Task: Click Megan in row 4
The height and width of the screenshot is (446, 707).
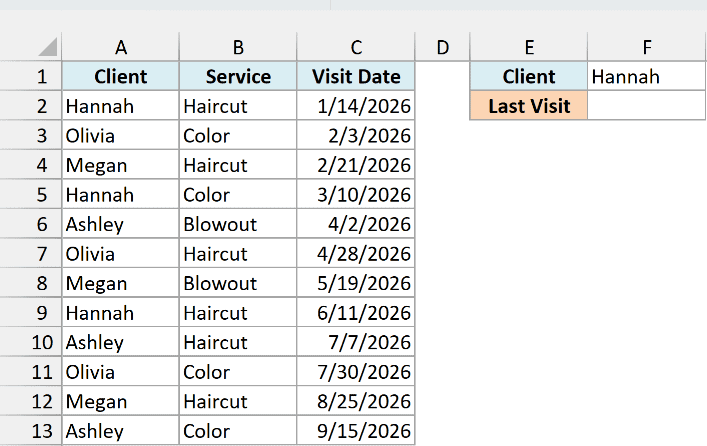Action: (120, 165)
